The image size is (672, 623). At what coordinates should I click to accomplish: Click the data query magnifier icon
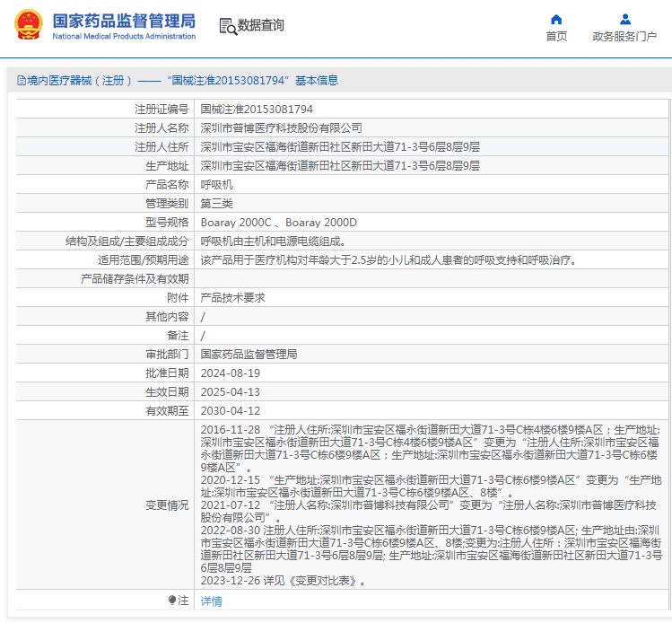coord(228,26)
